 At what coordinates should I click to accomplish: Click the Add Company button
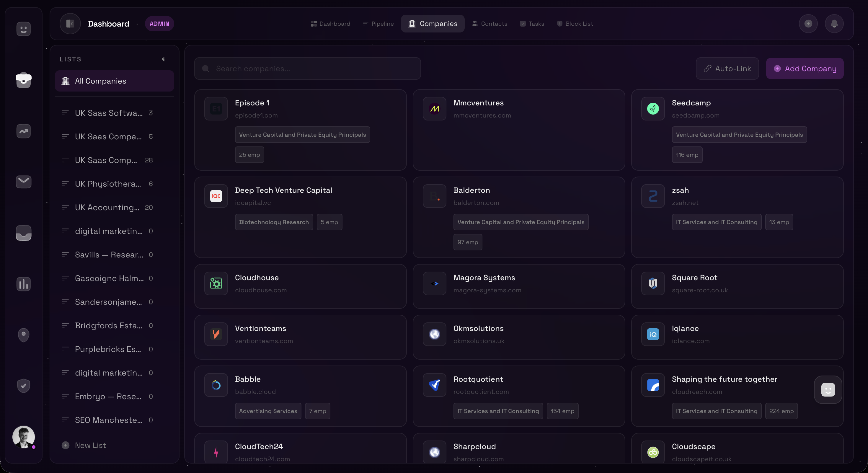(805, 68)
